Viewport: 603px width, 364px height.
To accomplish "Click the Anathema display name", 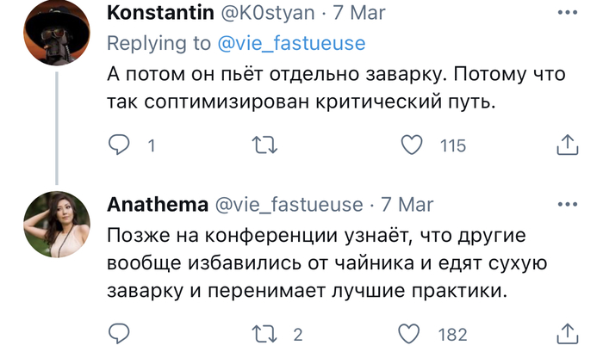I will tap(157, 205).
